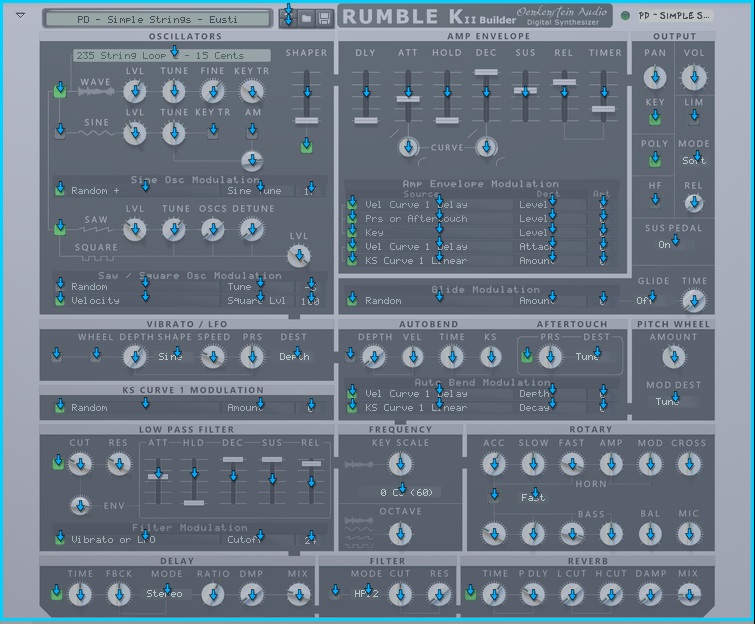755x624 pixels.
Task: Toggle the POLY button in Output
Action: [x=655, y=160]
